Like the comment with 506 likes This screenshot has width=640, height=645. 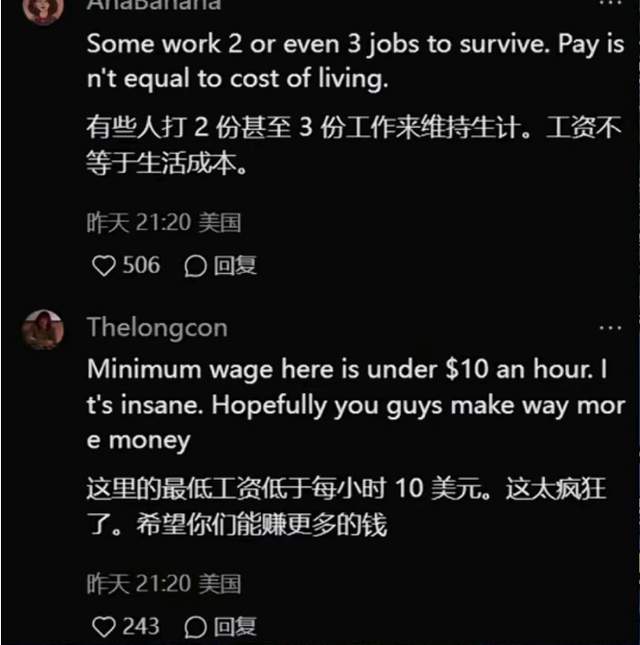tap(104, 266)
